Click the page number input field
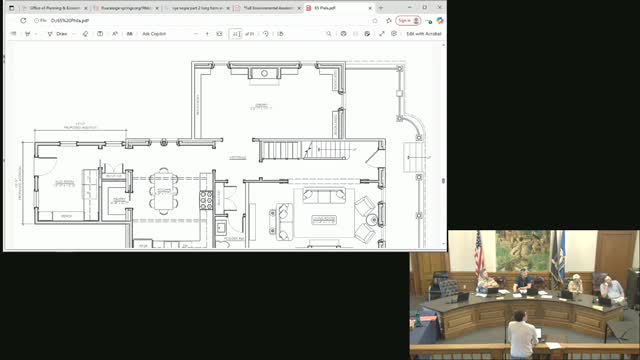Image resolution: width=640 pixels, height=360 pixels. click(x=236, y=34)
